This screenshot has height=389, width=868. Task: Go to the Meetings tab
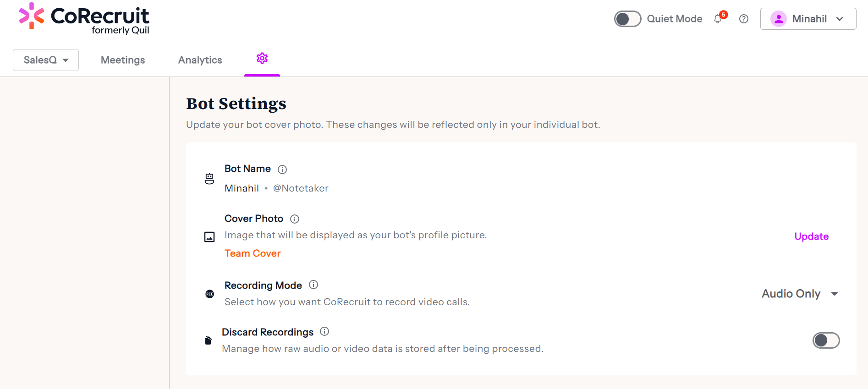(x=123, y=60)
